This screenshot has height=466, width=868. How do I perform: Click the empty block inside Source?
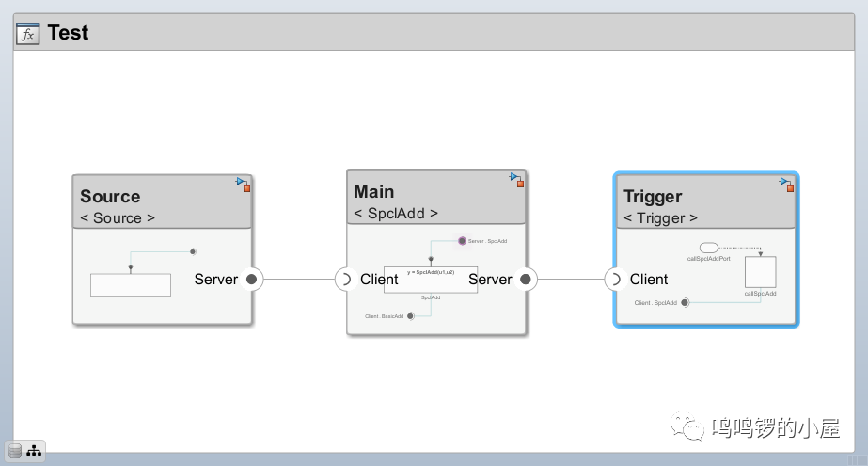click(131, 285)
